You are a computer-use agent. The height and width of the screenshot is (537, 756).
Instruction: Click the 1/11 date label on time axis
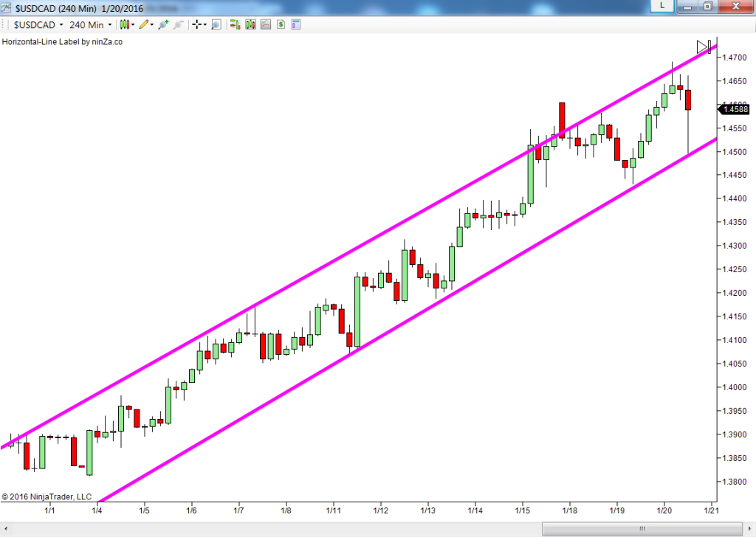pos(333,510)
